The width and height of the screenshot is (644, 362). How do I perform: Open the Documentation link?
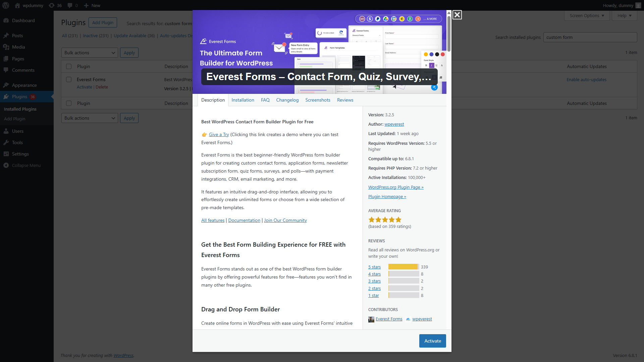244,220
